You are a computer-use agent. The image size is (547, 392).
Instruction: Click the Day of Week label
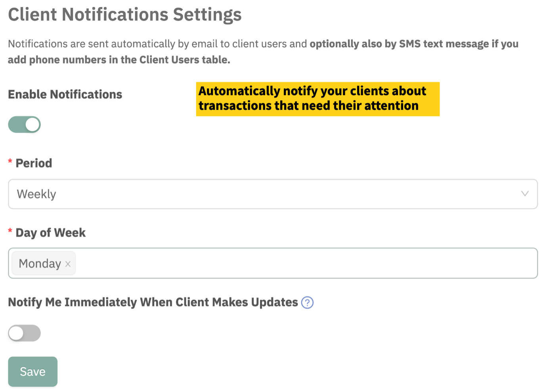(x=50, y=233)
